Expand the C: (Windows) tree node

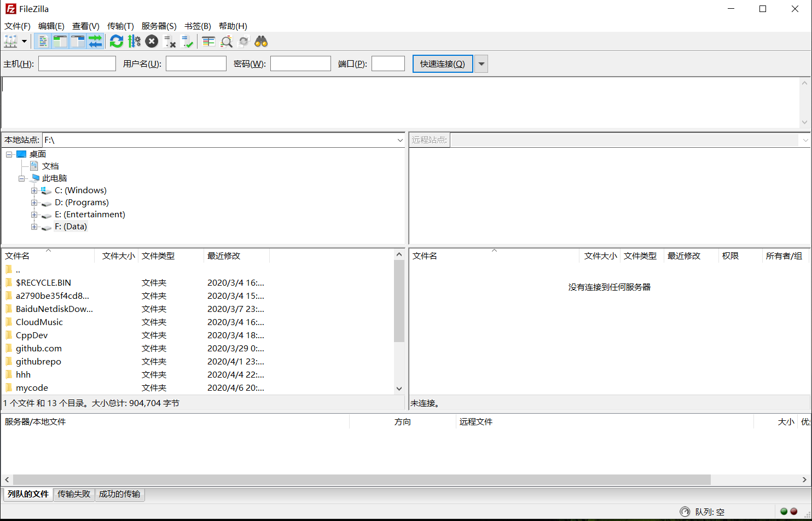[34, 190]
